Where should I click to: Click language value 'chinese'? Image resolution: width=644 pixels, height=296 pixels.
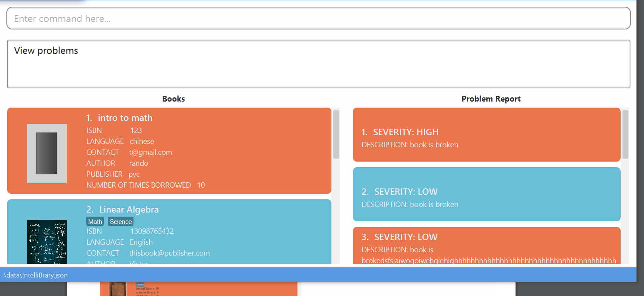[142, 141]
